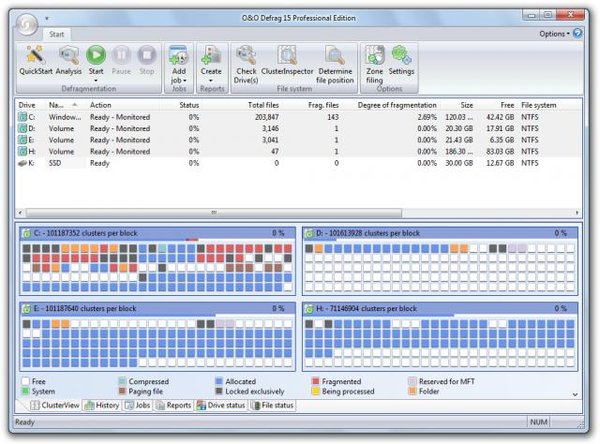Screen dimensions: 600x444
Task: Select the D: drive icon in the list
Action: click(x=23, y=129)
